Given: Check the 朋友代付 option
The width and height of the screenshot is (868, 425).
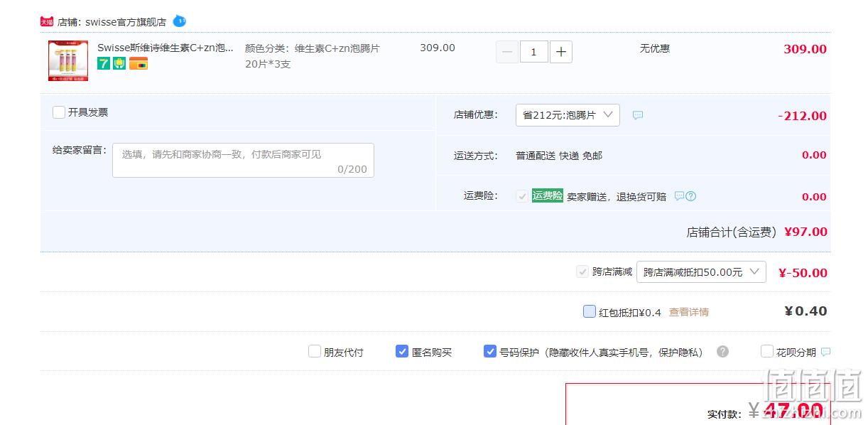Looking at the screenshot, I should click(315, 351).
